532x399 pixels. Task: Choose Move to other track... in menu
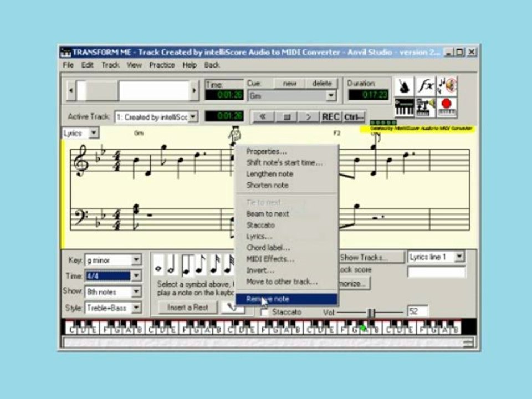click(287, 282)
